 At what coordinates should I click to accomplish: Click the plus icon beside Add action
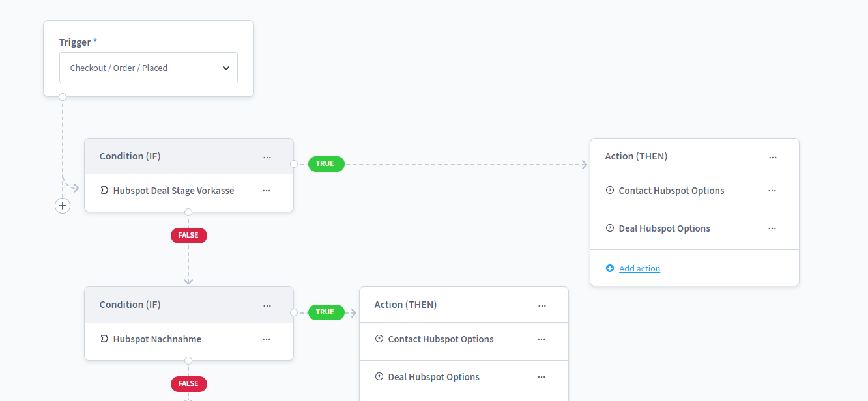(x=610, y=268)
